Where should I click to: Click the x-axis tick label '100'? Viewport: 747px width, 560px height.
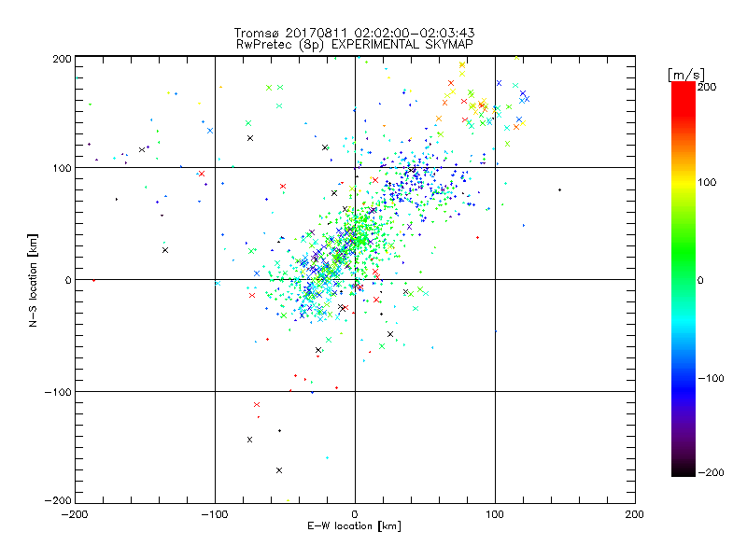pos(495,514)
